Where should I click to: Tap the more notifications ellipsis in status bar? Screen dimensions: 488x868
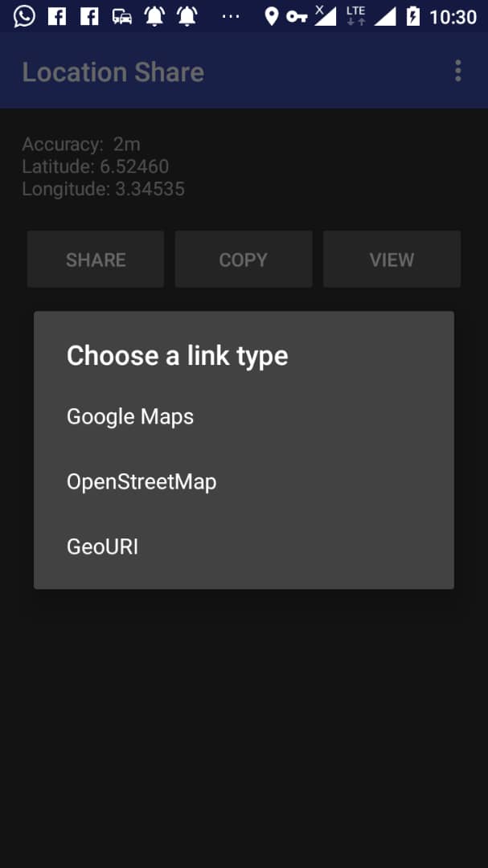pos(231,17)
